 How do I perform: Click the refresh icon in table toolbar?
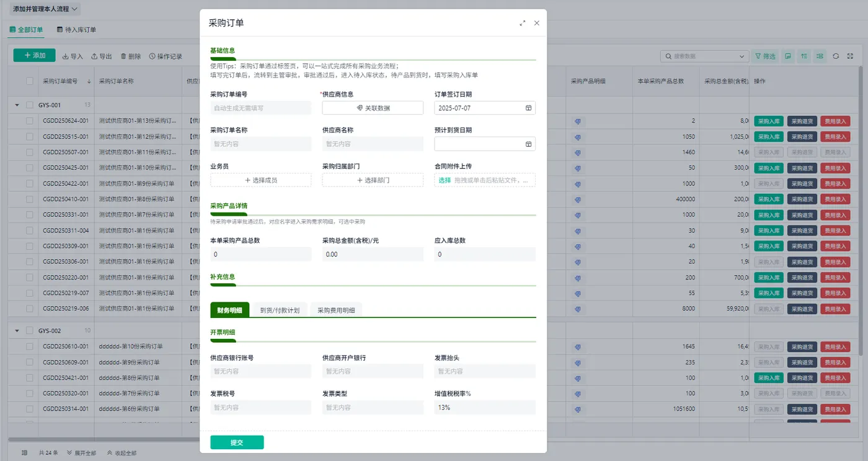(836, 56)
